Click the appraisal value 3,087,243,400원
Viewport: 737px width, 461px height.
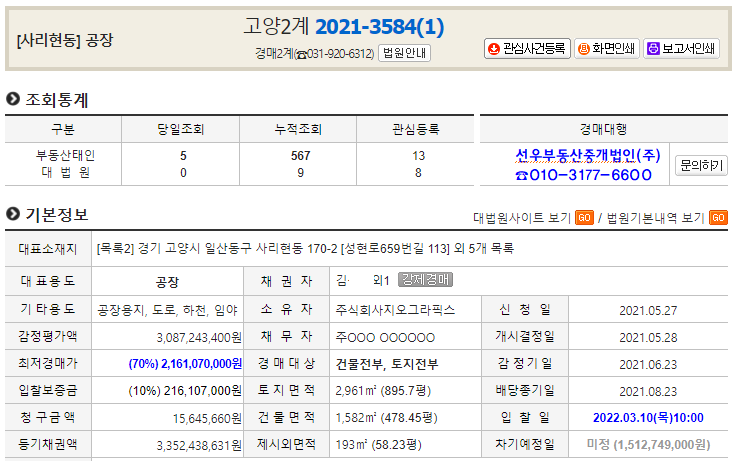point(199,337)
